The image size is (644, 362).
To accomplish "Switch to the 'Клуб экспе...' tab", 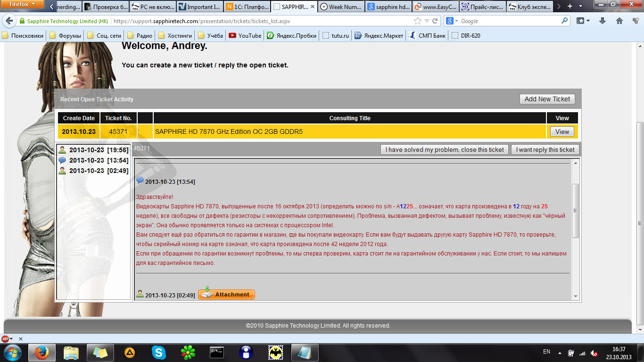I will 529,7.
